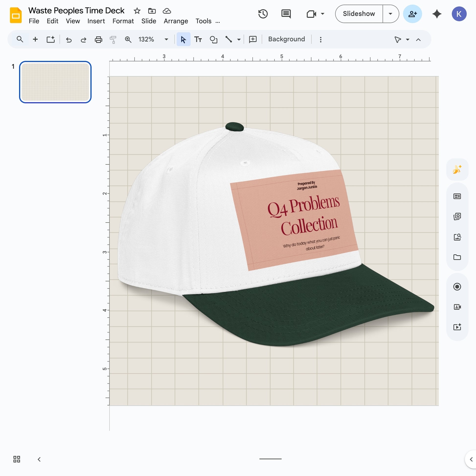Start a video call with camera icon
Image resolution: width=476 pixels, height=476 pixels.
(311, 14)
